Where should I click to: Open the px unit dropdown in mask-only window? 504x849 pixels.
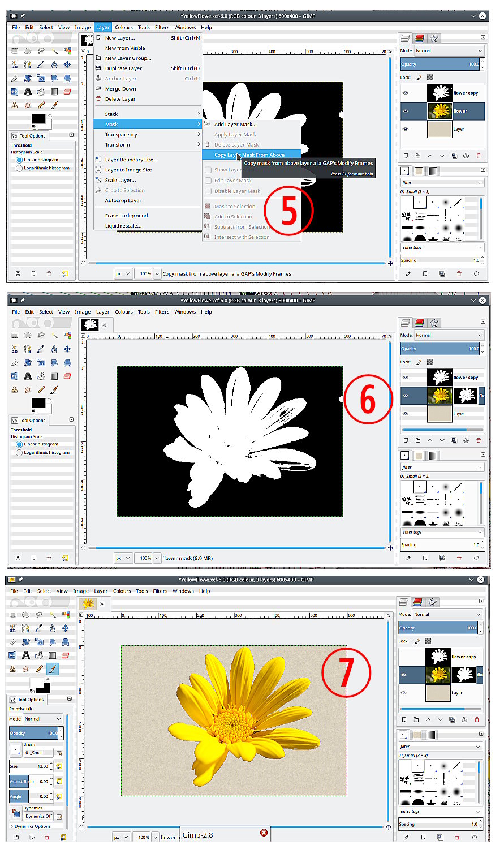point(123,558)
